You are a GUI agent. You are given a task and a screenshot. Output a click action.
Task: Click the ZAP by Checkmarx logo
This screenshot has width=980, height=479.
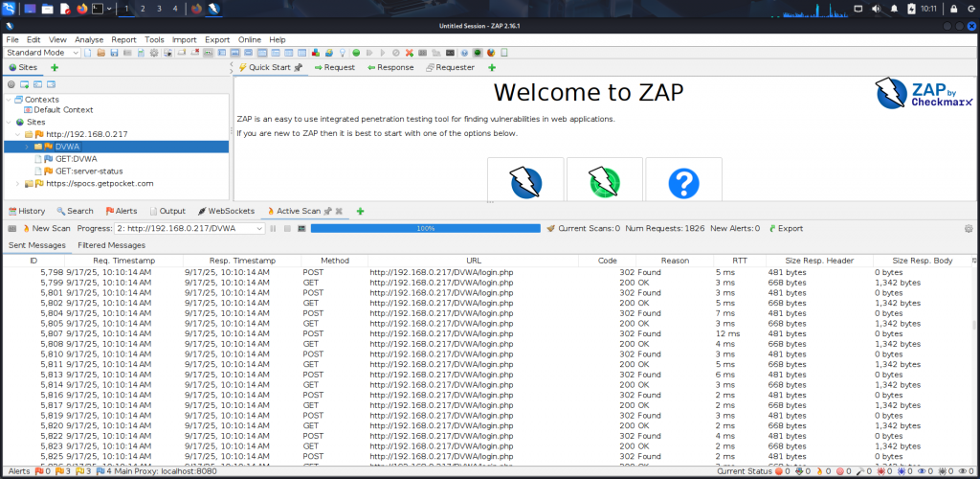coord(924,94)
